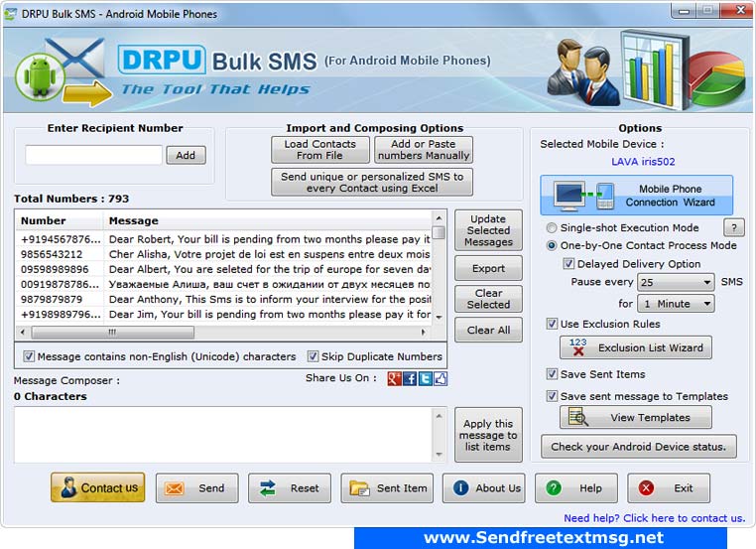Open the 1 Minute duration dropdown
The height and width of the screenshot is (549, 756).
[676, 304]
